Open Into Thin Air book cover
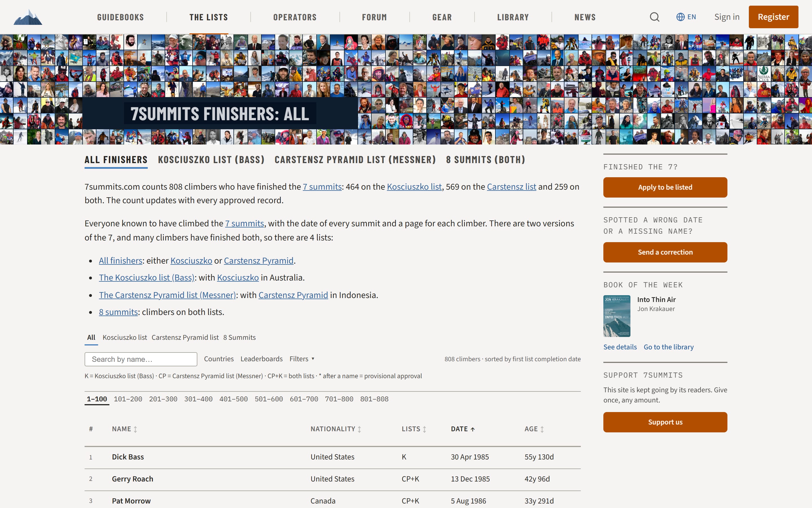Image resolution: width=812 pixels, height=508 pixels. (616, 316)
